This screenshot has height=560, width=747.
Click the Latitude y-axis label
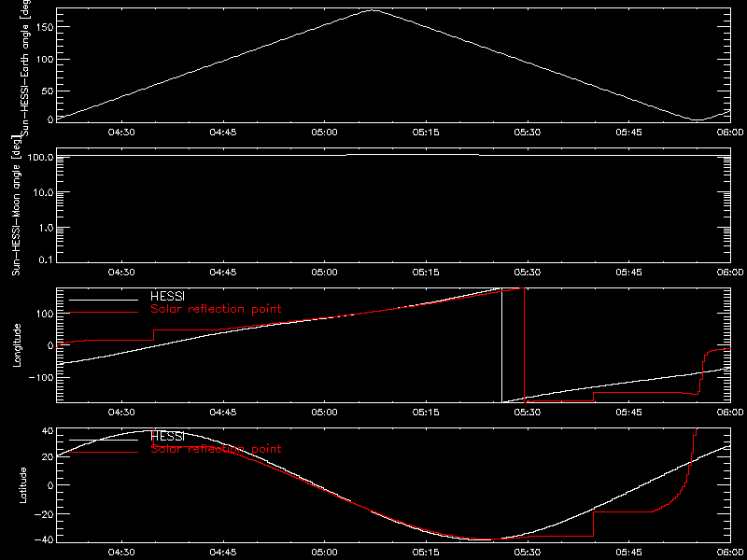click(x=22, y=484)
